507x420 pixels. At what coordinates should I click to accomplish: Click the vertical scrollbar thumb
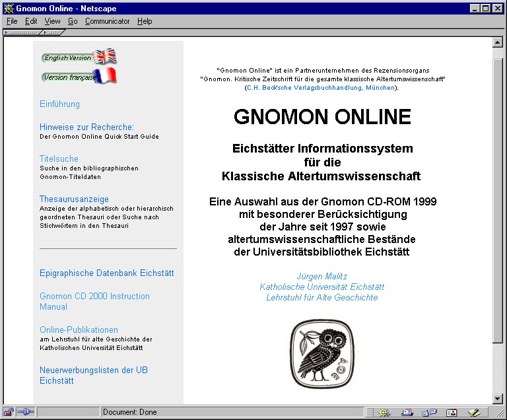[x=498, y=200]
